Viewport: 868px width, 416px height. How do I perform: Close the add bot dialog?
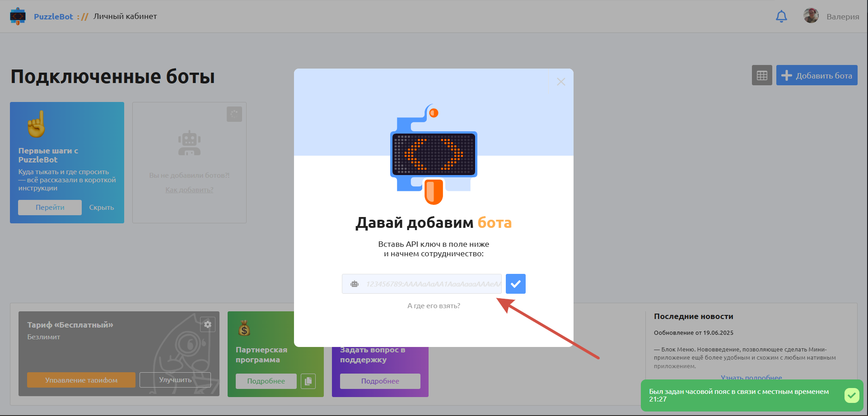tap(561, 82)
